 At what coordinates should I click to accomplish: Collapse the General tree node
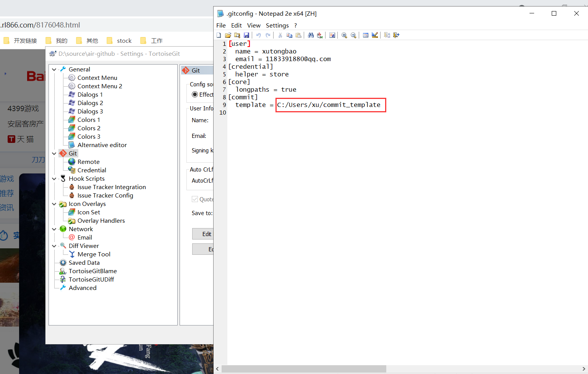coord(54,70)
